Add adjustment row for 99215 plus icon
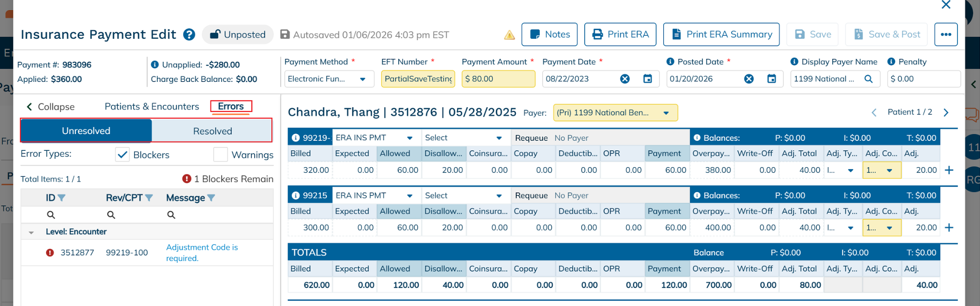Screen dimensions: 980x306 coord(949,227)
